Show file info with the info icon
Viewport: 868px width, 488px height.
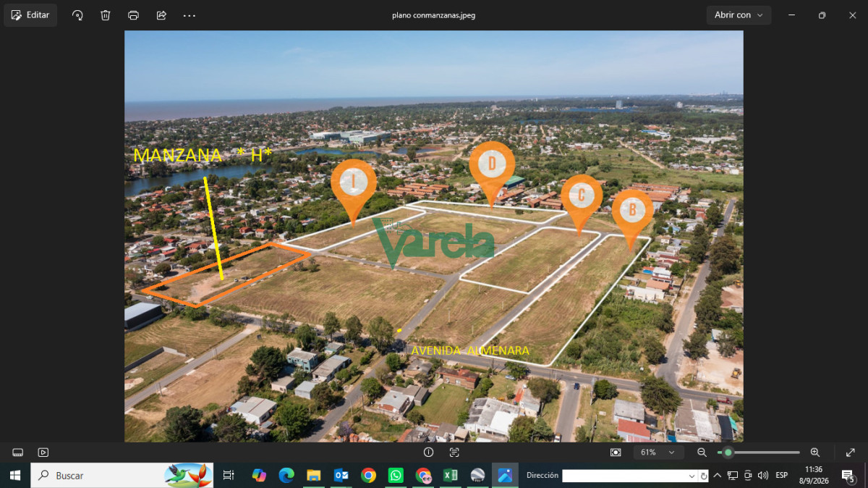click(x=428, y=452)
